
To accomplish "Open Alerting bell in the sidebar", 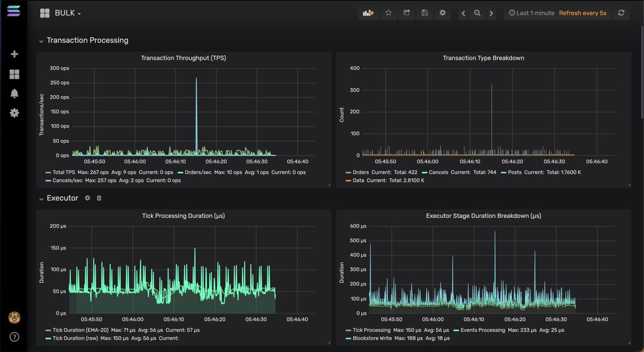I will pos(14,94).
